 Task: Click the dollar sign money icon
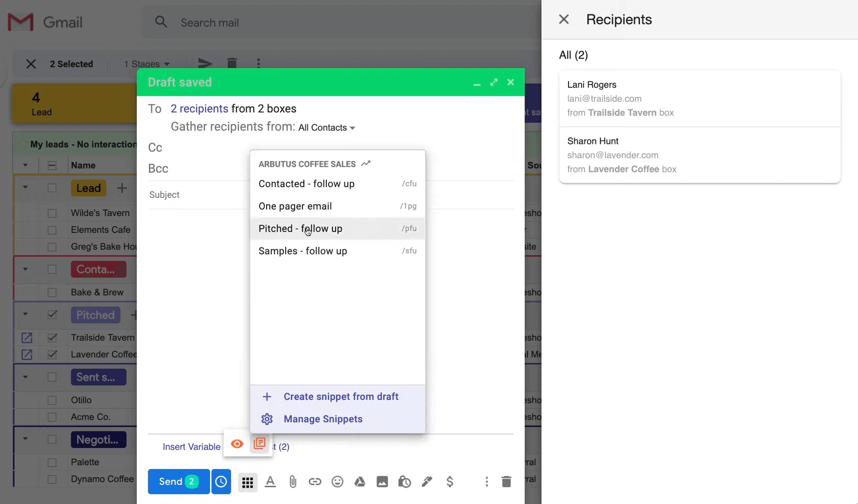pyautogui.click(x=450, y=482)
